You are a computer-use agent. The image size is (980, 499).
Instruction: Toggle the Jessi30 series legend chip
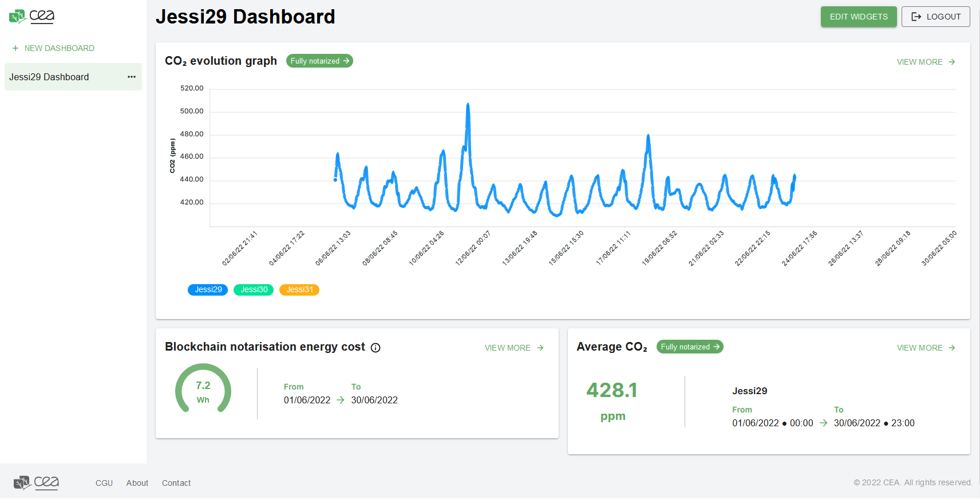coord(254,290)
